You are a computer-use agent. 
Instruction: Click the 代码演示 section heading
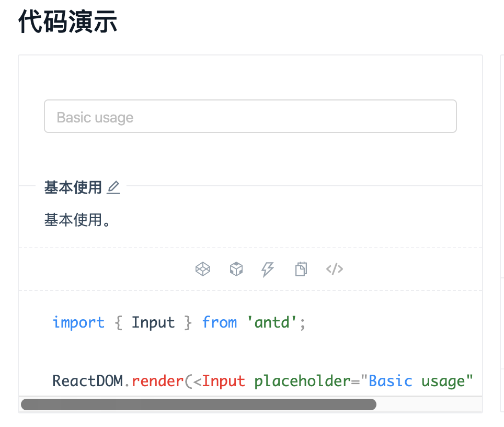click(x=68, y=23)
